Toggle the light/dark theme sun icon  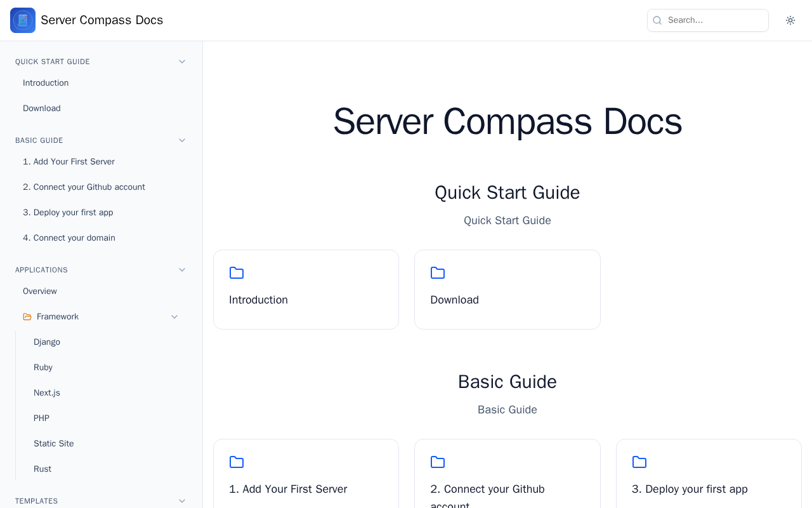click(790, 20)
